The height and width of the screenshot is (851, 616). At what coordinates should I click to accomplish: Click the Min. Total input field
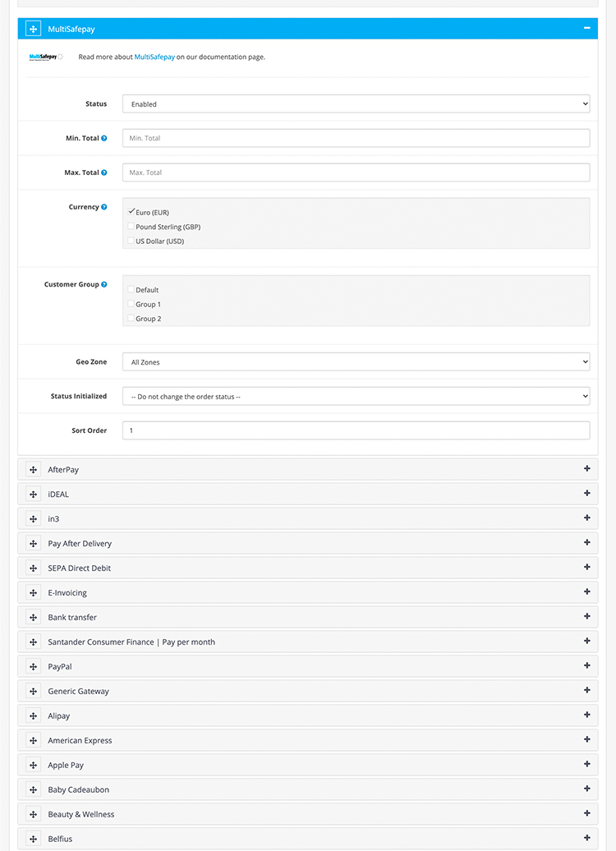coord(356,138)
